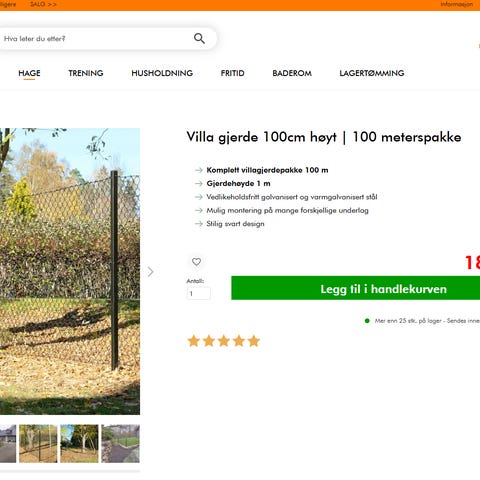
Task: Open LAGERTØMMING clearance category
Action: click(372, 73)
